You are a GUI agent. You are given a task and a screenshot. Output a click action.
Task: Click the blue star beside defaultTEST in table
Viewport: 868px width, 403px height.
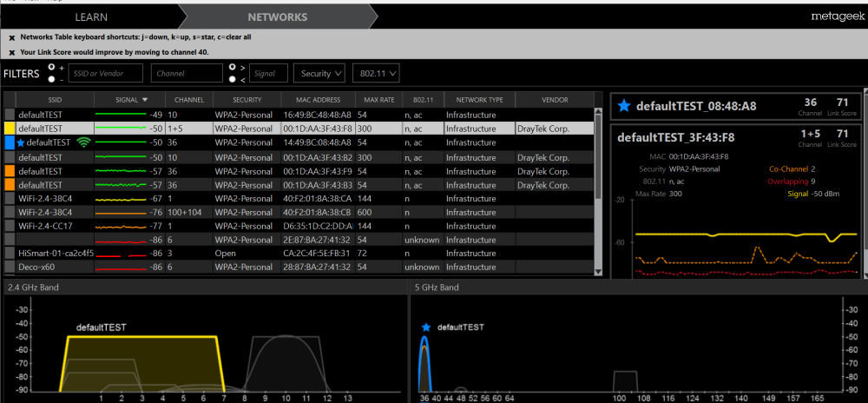click(x=21, y=142)
